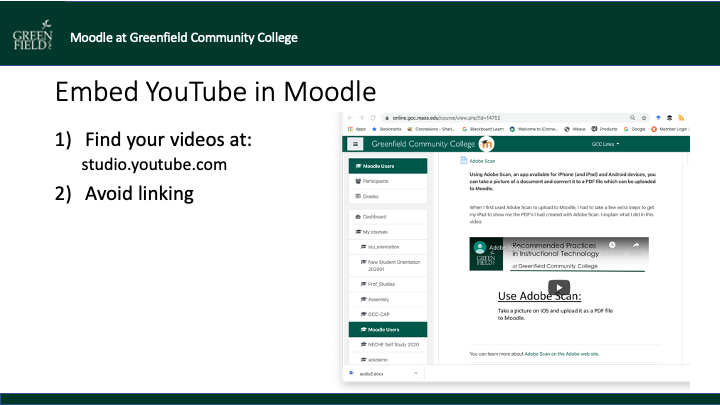The width and height of the screenshot is (720, 405).
Task: Open the GCC-CAP course
Action: [x=388, y=314]
